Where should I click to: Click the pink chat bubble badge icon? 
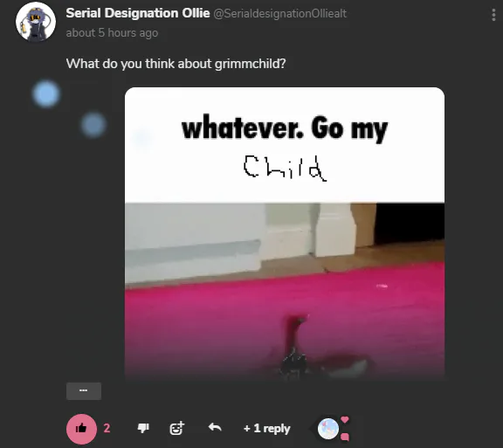point(345,437)
